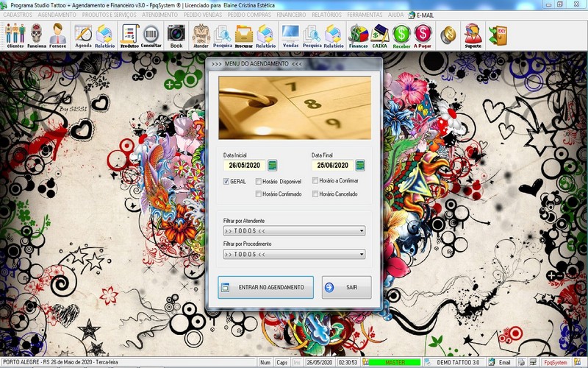Open calendar picker for Data Final
Screen dimensions: 588x368
point(360,165)
